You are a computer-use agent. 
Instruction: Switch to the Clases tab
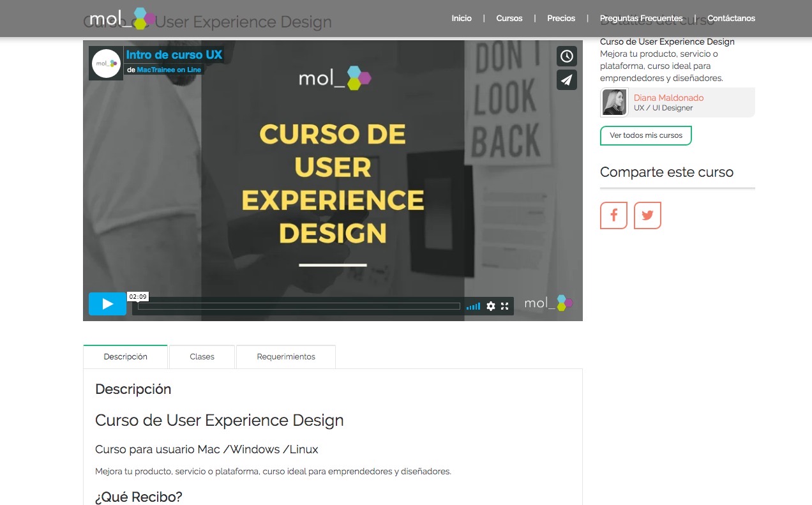coord(202,357)
